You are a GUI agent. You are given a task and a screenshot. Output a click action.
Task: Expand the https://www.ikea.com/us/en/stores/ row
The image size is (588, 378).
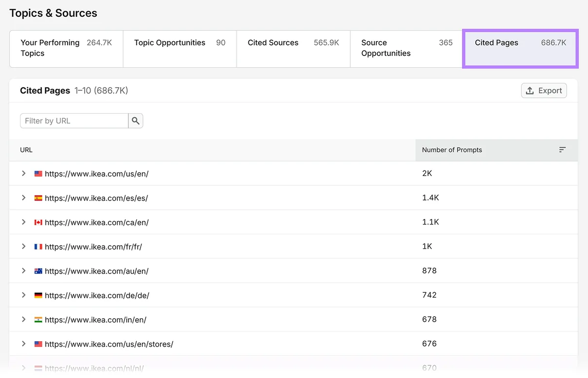coord(24,344)
